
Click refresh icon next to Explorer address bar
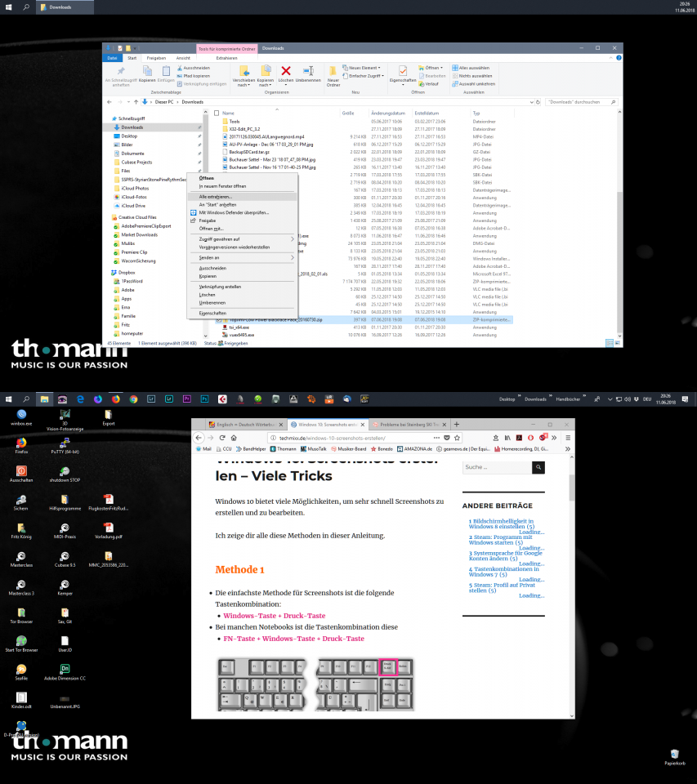tap(538, 102)
